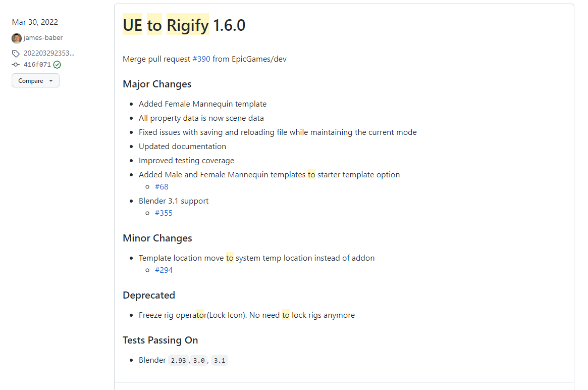Open issue #68 link
The width and height of the screenshot is (588, 390).
coord(162,186)
